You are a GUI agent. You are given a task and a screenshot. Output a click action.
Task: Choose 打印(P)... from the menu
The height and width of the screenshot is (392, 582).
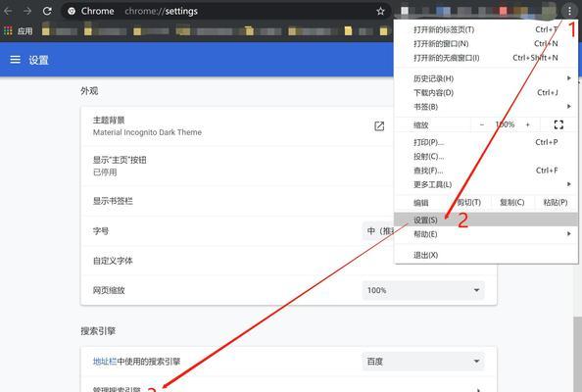point(486,142)
